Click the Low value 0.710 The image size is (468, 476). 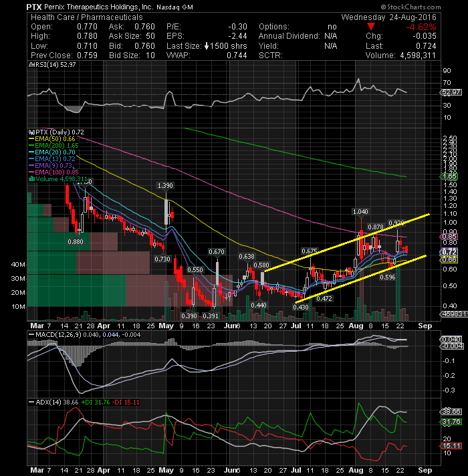point(87,46)
